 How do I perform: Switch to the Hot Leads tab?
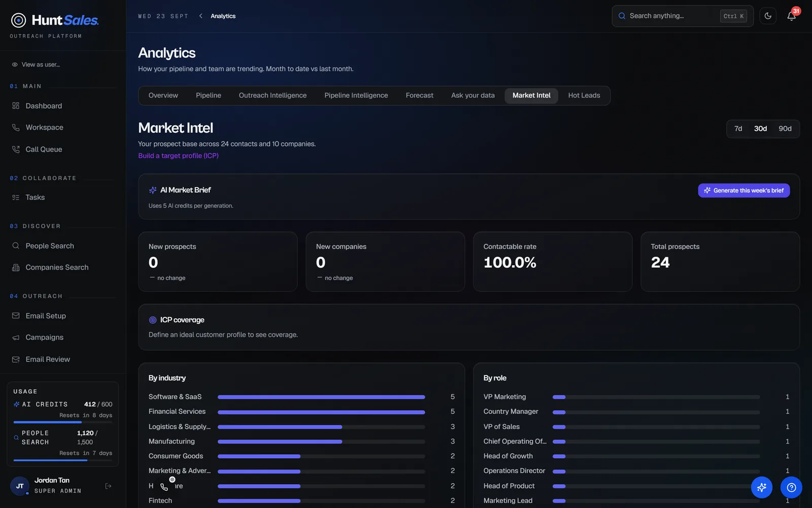point(584,96)
